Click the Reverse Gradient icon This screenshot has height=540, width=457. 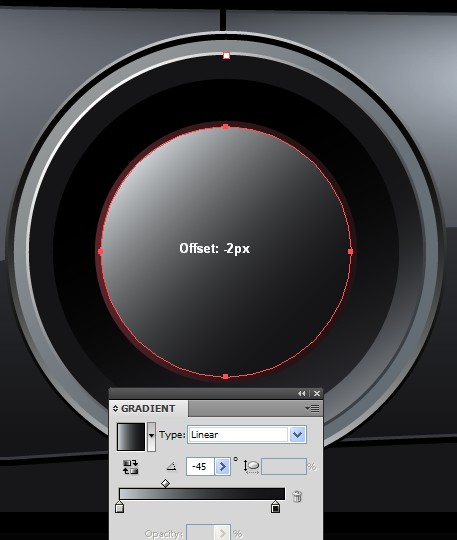[131, 467]
